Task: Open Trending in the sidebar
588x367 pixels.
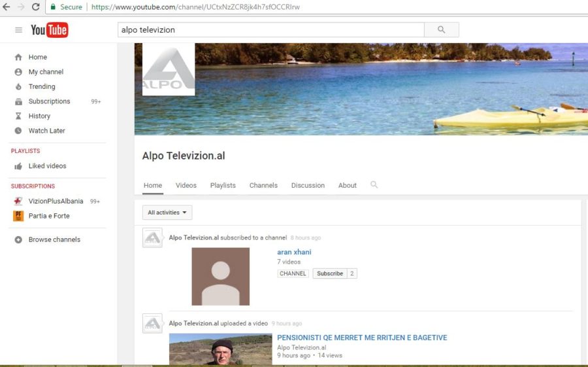Action: (x=42, y=86)
